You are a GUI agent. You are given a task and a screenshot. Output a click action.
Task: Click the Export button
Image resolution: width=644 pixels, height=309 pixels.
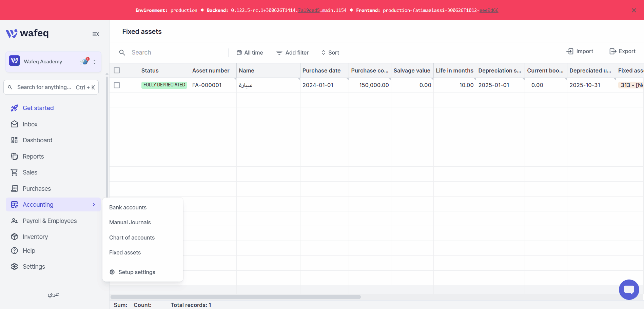point(623,51)
